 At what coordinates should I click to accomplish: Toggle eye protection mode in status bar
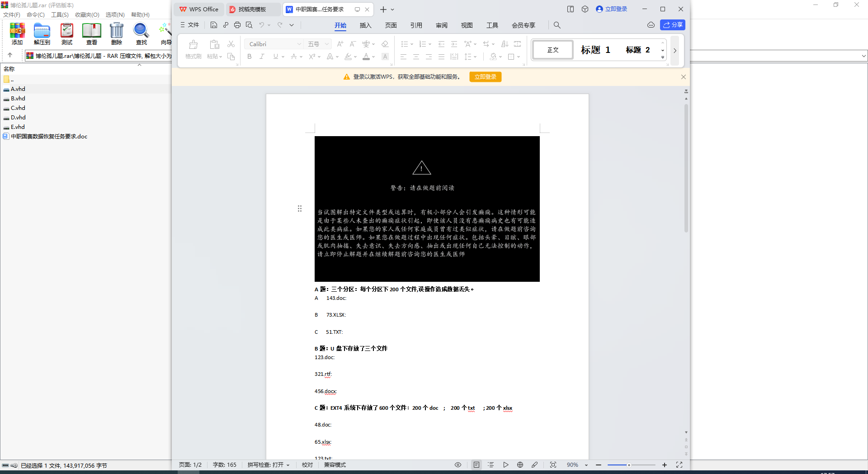[x=458, y=465]
